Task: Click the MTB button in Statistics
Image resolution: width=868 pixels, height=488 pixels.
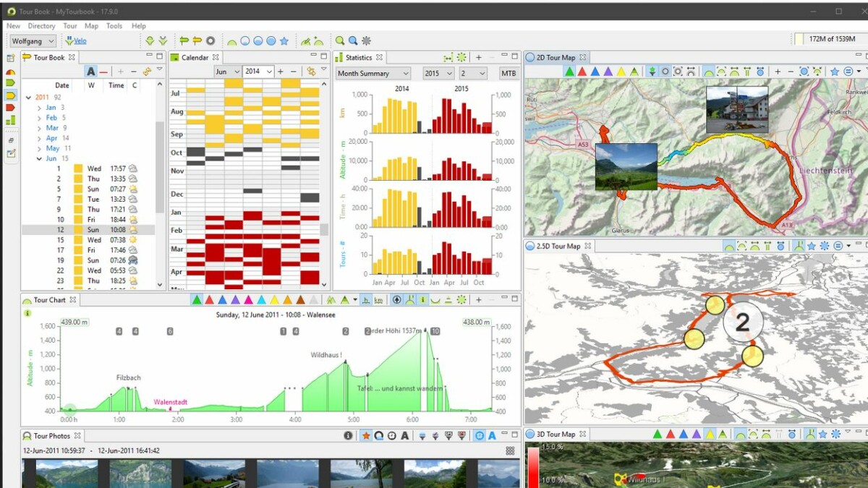Action: coord(509,73)
